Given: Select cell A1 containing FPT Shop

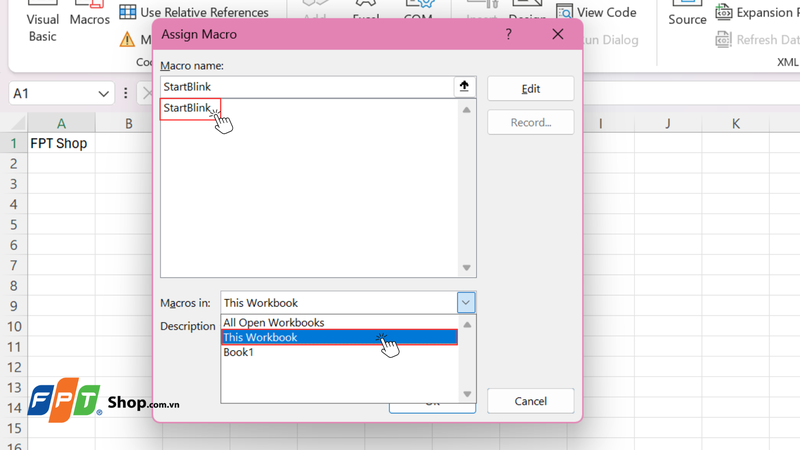Looking at the screenshot, I should coord(61,143).
